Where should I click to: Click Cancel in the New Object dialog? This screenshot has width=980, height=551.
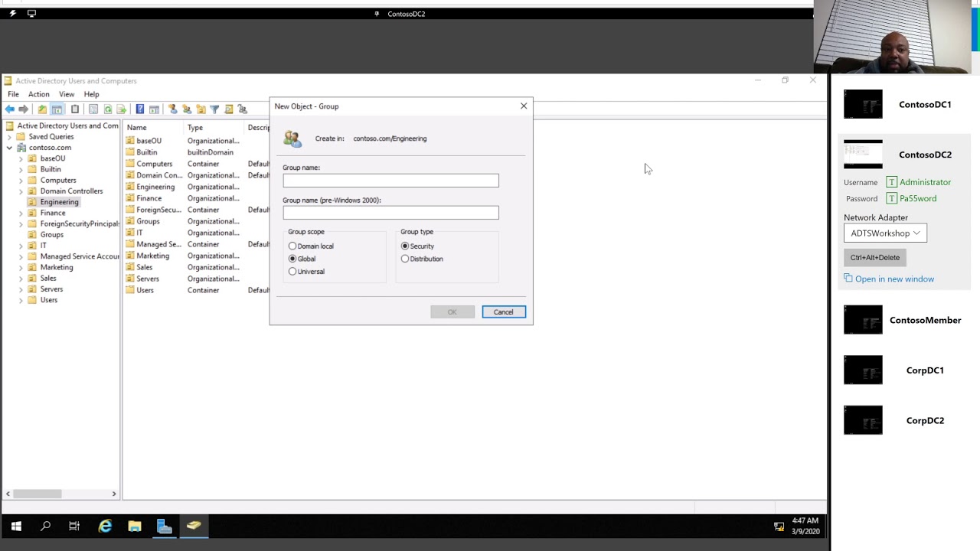(504, 312)
